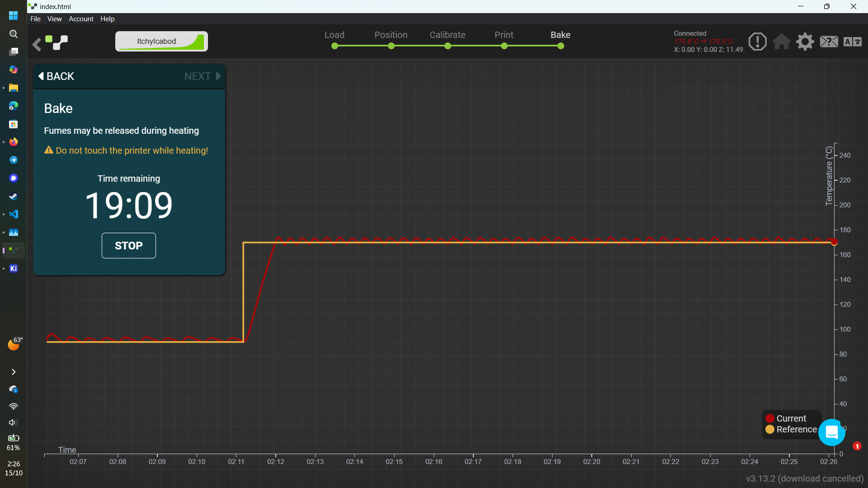This screenshot has width=868, height=488.
Task: Open KiCad from the taskbar
Action: (14, 268)
